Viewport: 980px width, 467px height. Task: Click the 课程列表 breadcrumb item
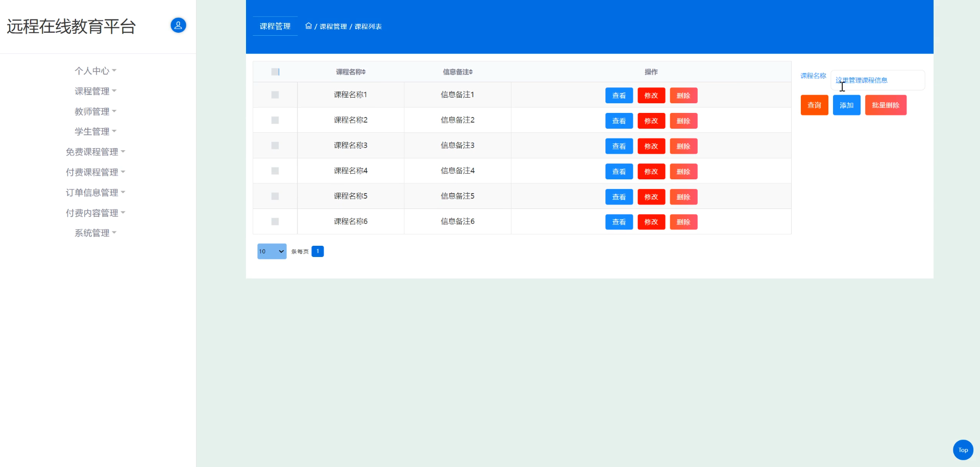368,27
